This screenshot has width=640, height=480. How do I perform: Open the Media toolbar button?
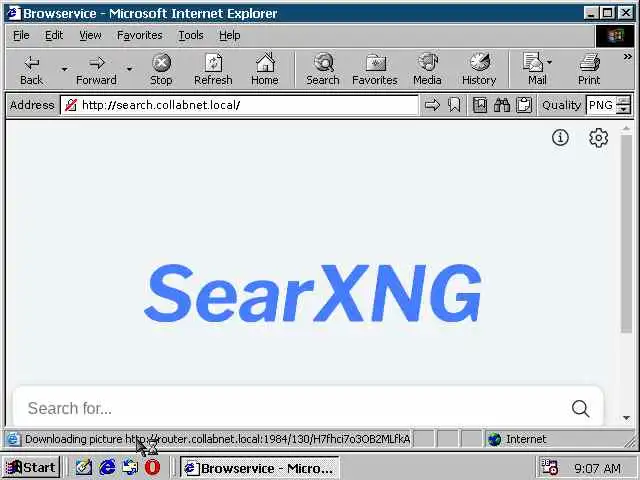pyautogui.click(x=427, y=70)
